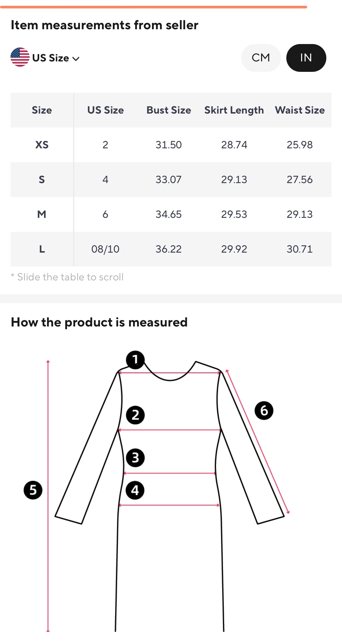342x644 pixels.
Task: Select the L size row label
Action: 42,249
